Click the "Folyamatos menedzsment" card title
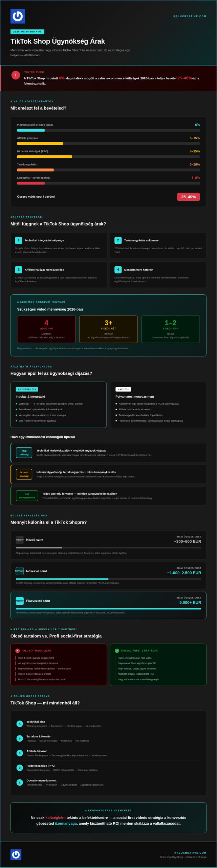217x868 pixels. [x=135, y=396]
